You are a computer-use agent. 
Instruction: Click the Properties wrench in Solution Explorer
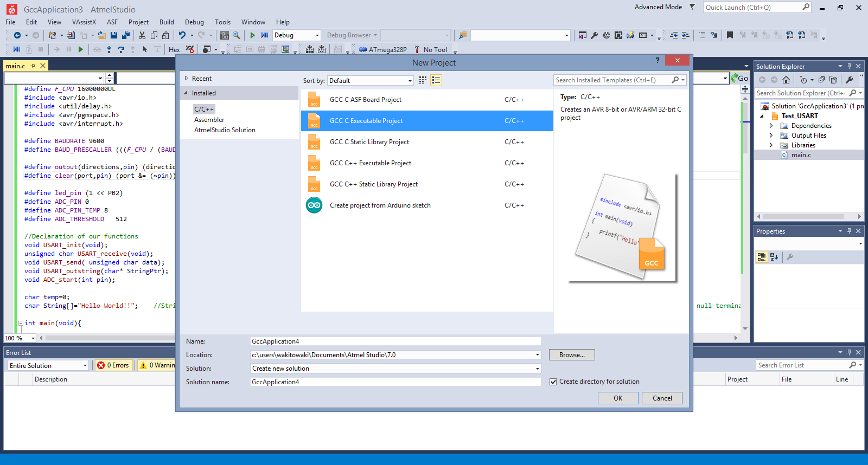coord(850,80)
